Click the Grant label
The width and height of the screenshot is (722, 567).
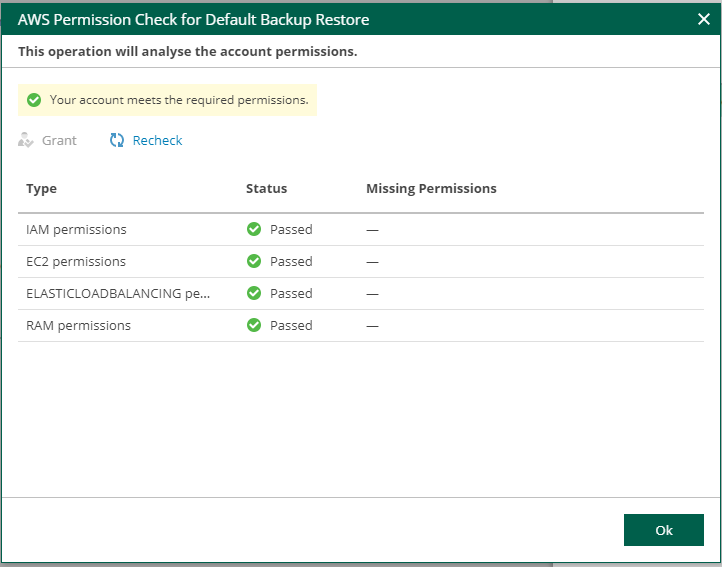click(59, 140)
